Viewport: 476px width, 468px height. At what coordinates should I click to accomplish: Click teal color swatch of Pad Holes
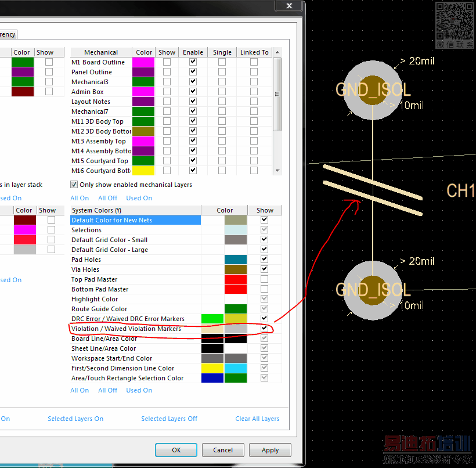click(236, 260)
